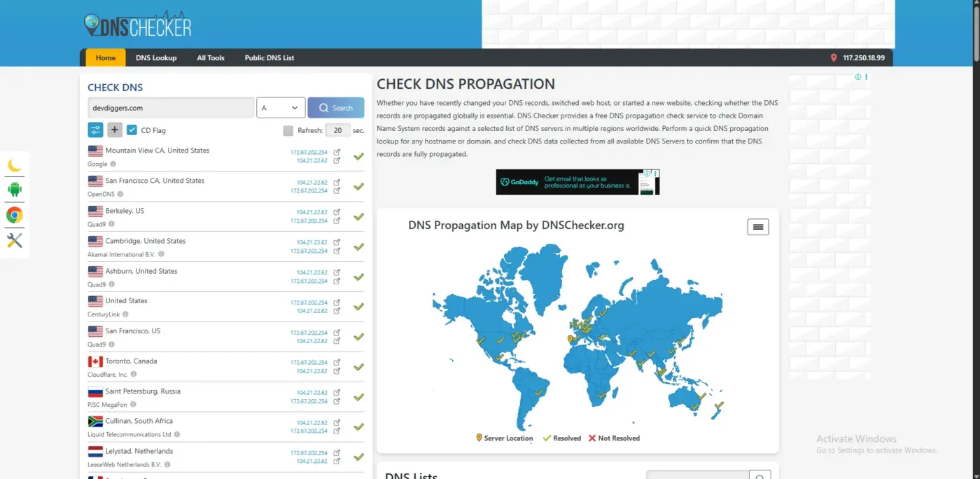980x479 pixels.
Task: Click the info icon next to OpenDNS
Action: click(120, 194)
